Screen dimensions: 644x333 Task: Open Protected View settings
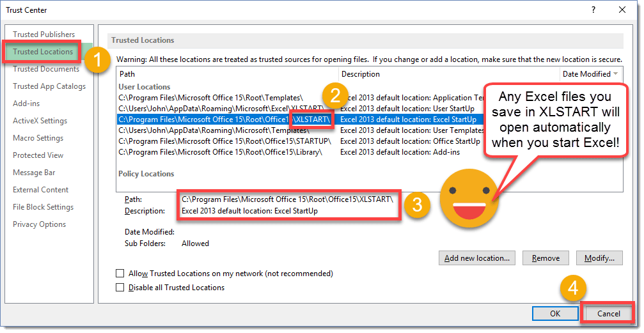[38, 155]
